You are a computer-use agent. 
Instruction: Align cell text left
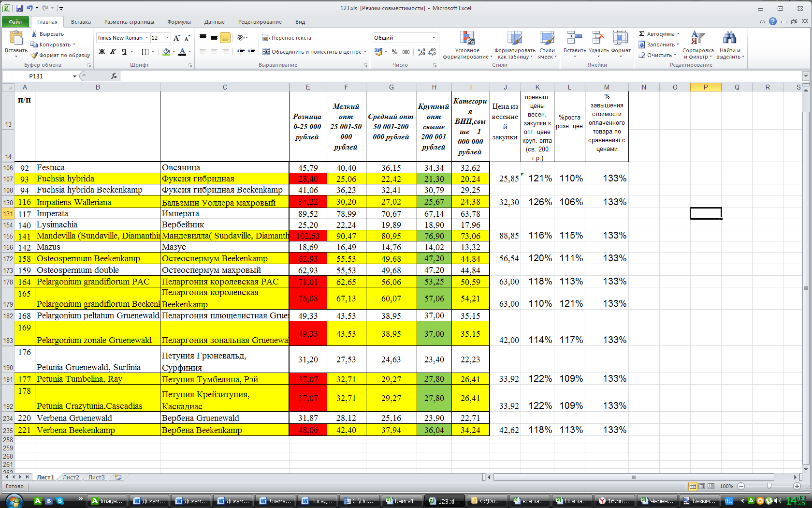click(203, 52)
